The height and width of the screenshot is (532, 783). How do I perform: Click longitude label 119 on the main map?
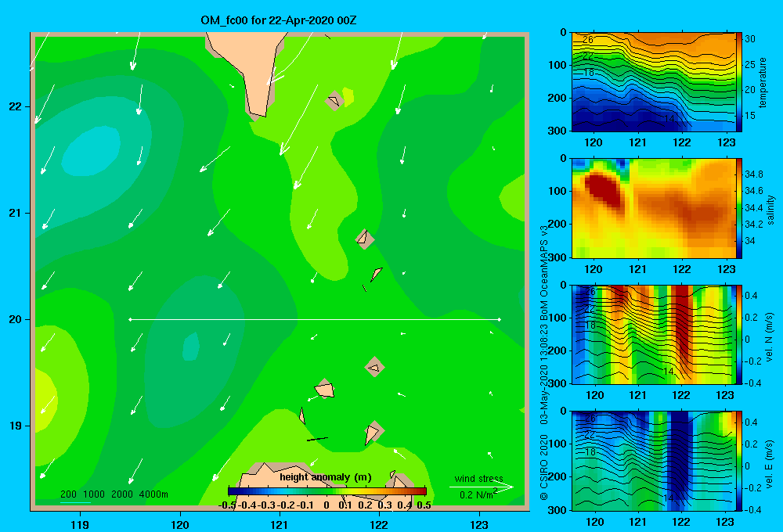80,525
